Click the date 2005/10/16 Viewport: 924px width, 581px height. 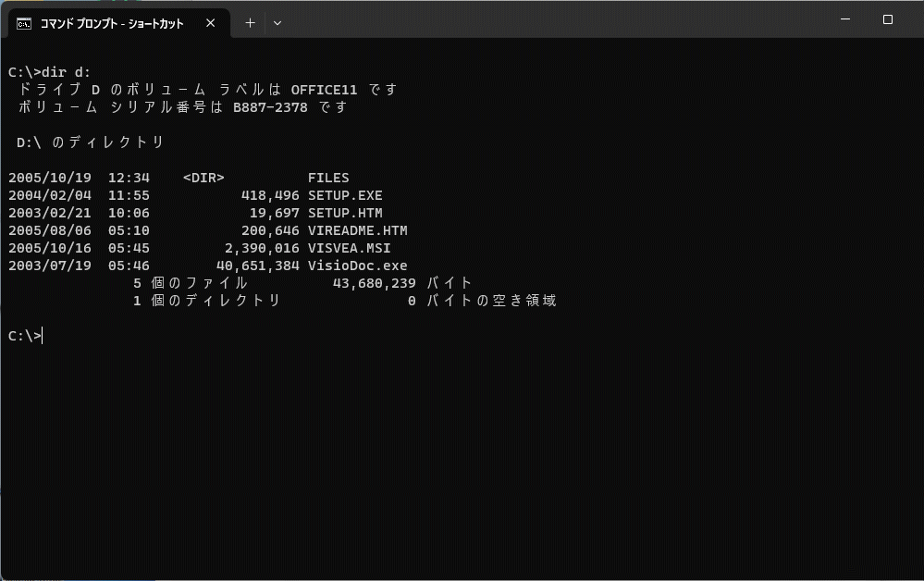[50, 249]
